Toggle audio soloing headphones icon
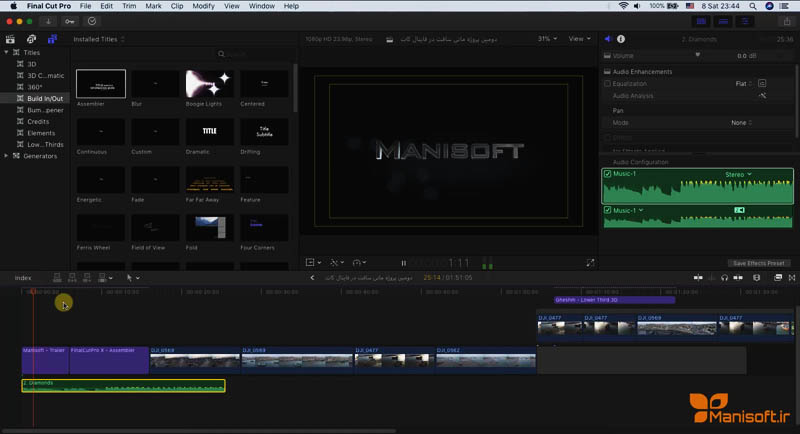 pos(724,278)
